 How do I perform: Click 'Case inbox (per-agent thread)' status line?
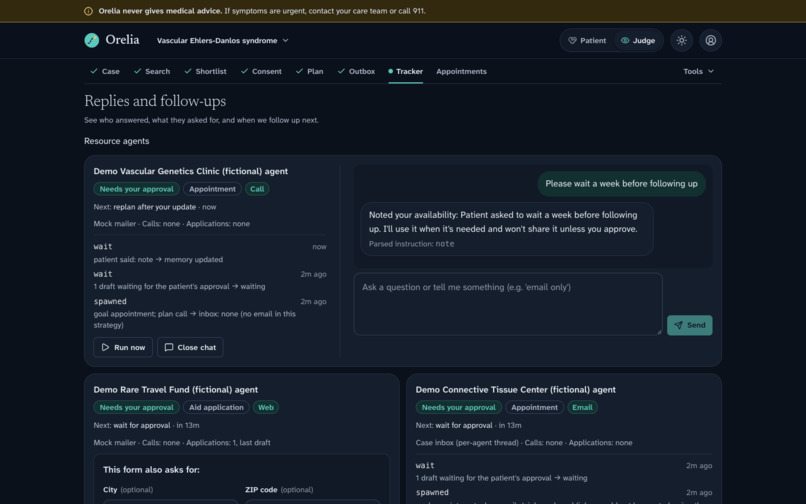[x=524, y=443]
